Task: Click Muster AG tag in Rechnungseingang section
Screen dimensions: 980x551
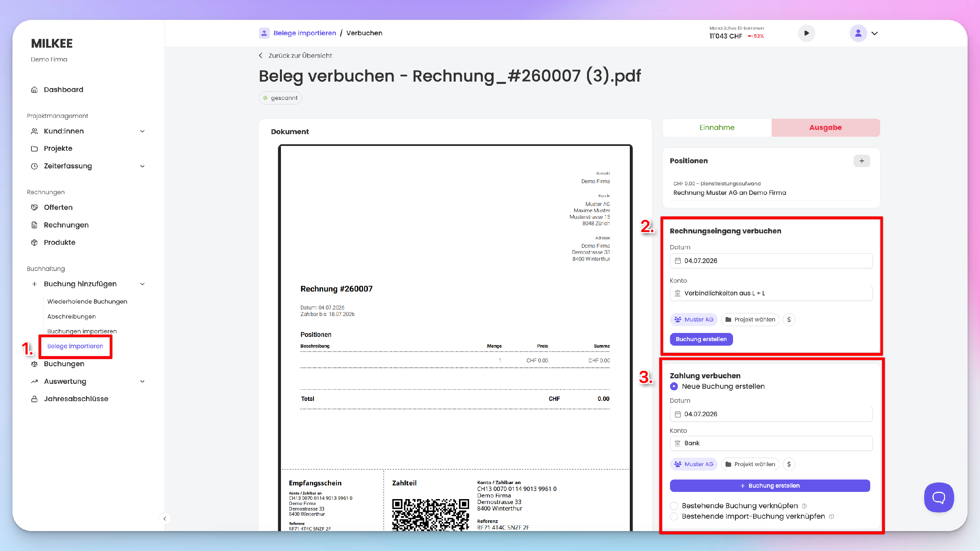Action: (x=694, y=320)
